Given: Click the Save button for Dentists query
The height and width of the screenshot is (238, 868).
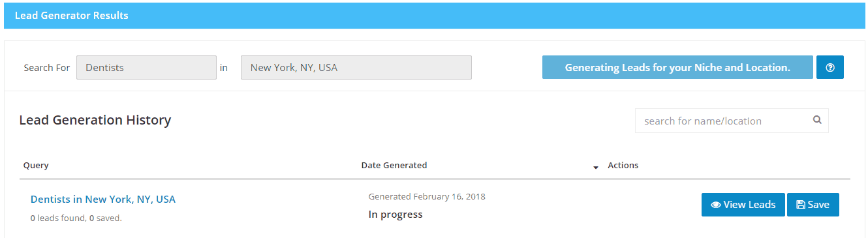Looking at the screenshot, I should (813, 205).
